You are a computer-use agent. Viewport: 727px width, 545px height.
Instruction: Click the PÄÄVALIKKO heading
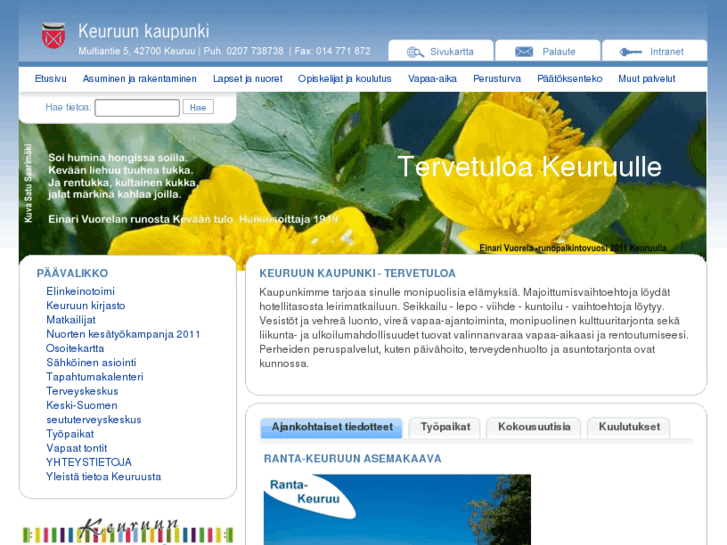(72, 273)
